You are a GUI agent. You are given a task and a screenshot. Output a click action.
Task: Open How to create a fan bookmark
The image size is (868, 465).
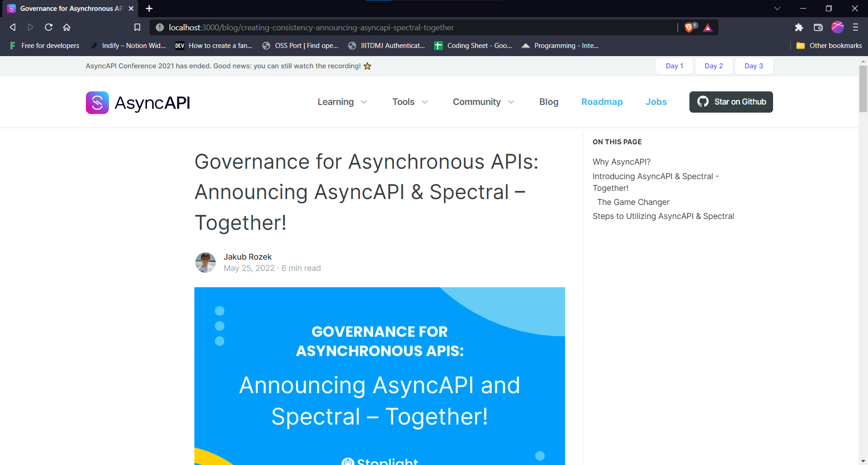[214, 46]
